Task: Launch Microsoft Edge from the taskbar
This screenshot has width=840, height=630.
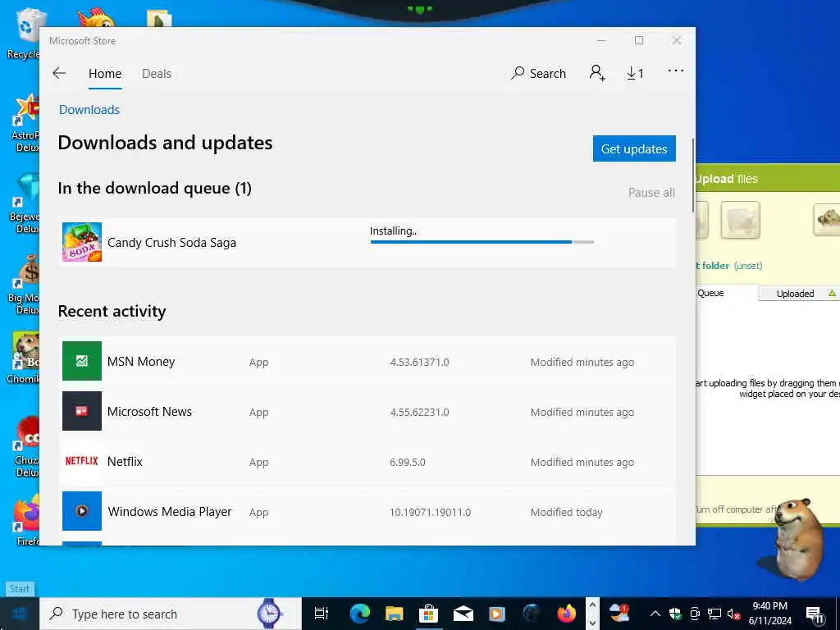Action: coord(359,614)
